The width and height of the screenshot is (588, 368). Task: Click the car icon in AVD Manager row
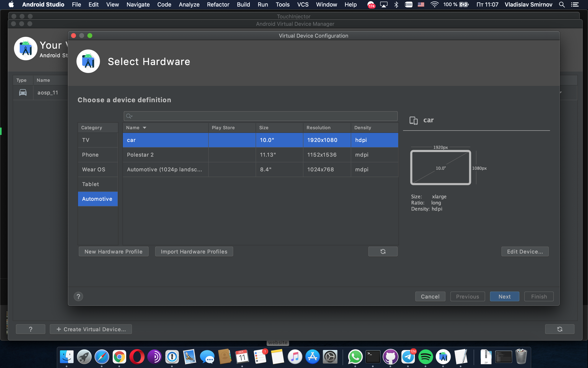point(23,92)
